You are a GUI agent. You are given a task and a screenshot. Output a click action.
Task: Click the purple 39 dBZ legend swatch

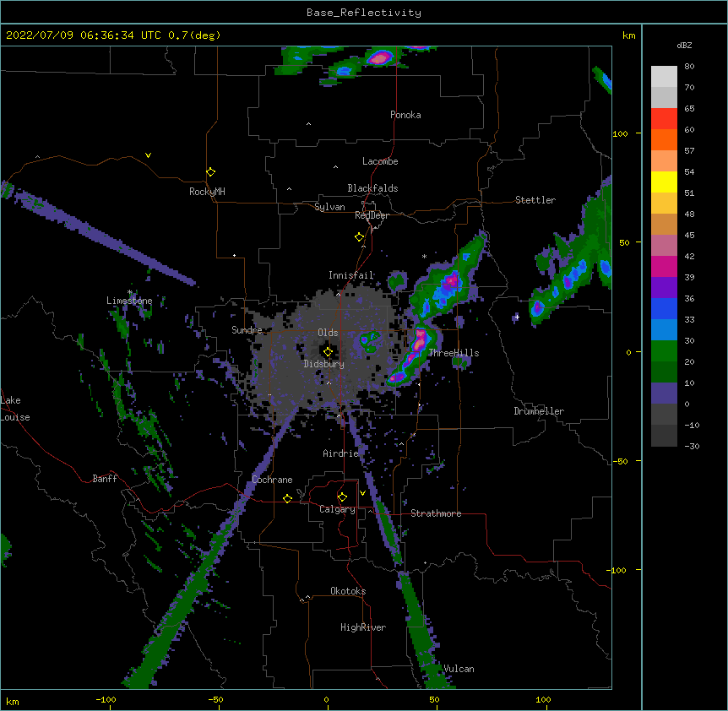coord(664,288)
